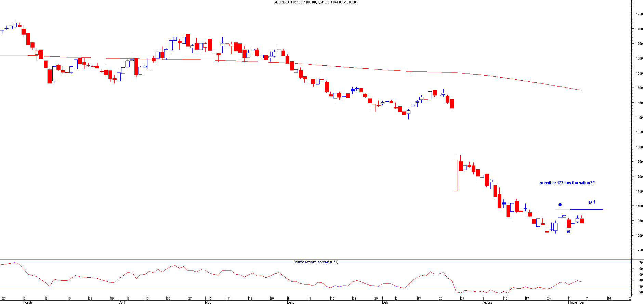Click the right end of the red moving average line
The width and height of the screenshot is (644, 304).
[580, 90]
